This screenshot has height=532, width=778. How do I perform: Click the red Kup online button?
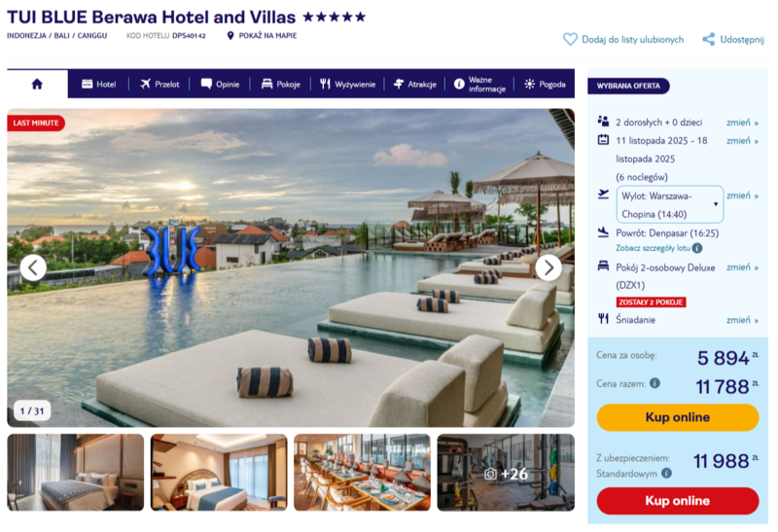pos(678,501)
